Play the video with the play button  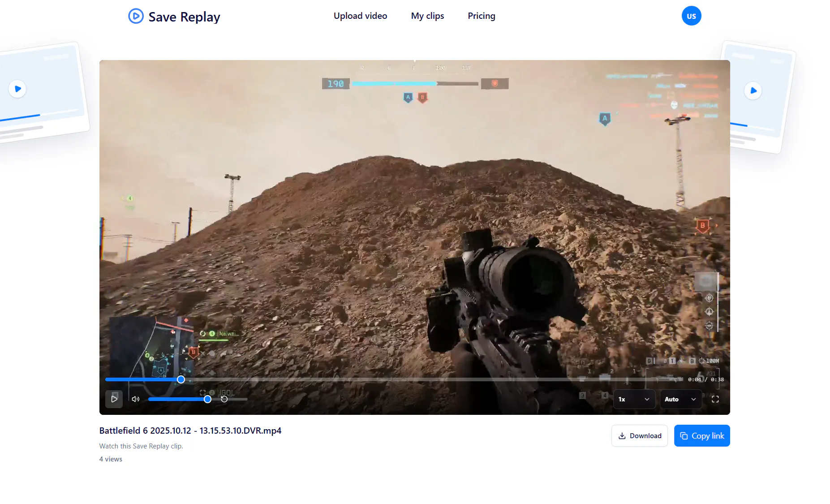(114, 399)
